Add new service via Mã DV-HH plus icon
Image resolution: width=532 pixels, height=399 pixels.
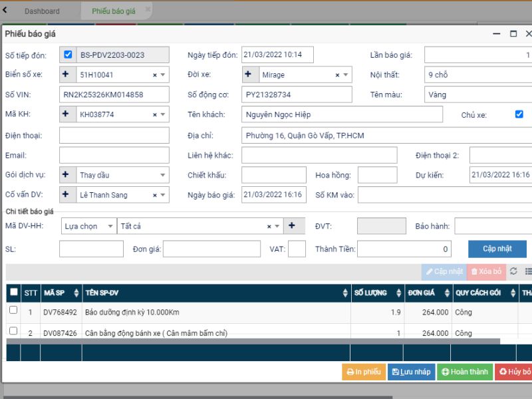pos(292,226)
